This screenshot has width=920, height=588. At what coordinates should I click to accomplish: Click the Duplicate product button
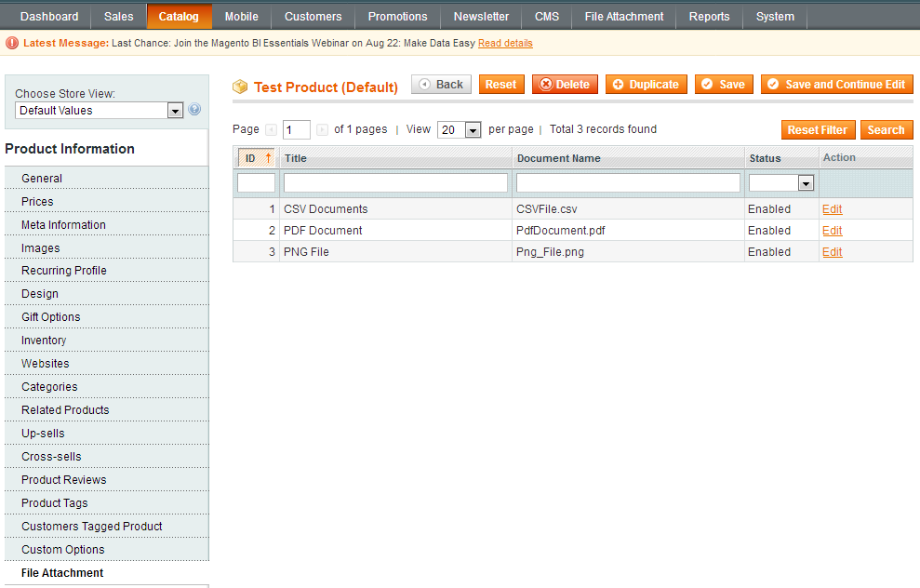click(646, 85)
